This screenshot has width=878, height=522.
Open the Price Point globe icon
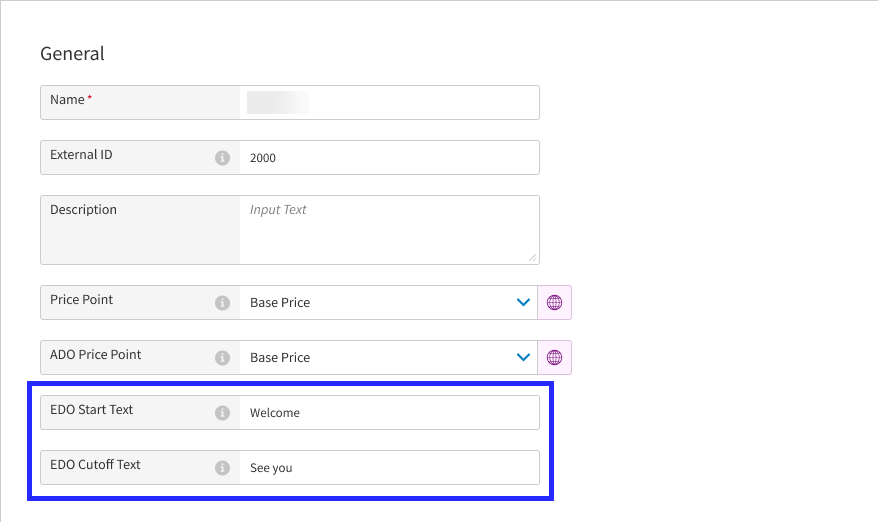[555, 303]
